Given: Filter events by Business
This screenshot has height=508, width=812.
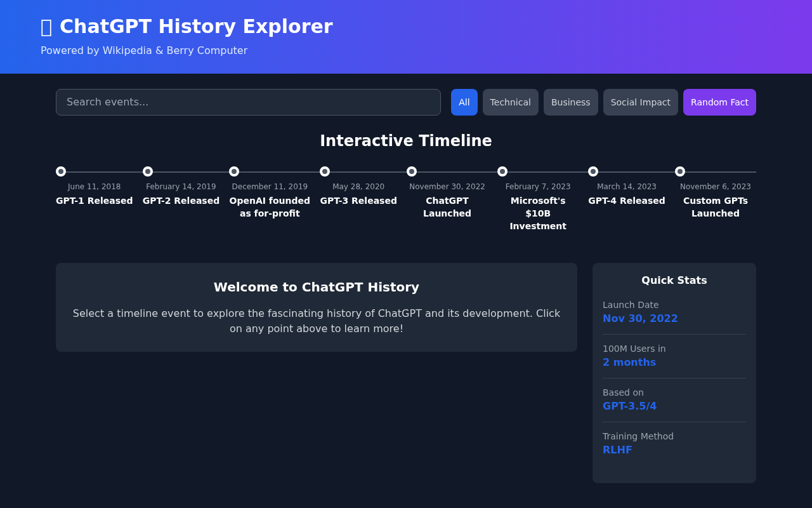Looking at the screenshot, I should pos(570,102).
